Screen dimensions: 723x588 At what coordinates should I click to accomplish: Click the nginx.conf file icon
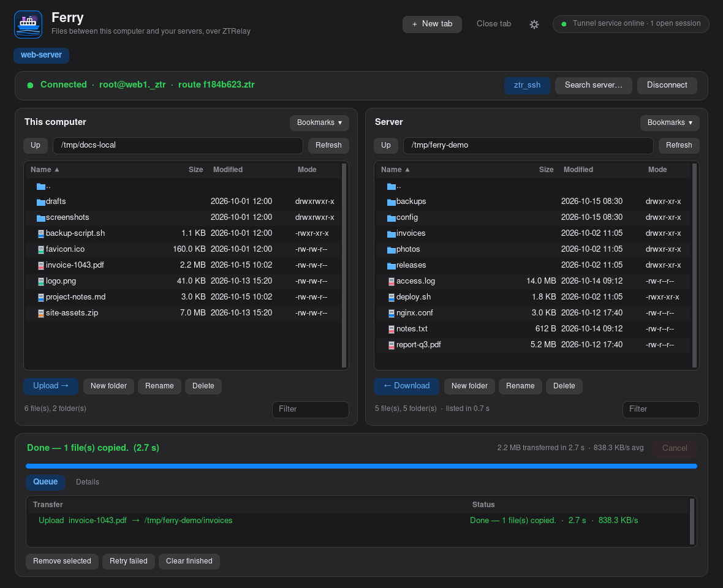(392, 313)
